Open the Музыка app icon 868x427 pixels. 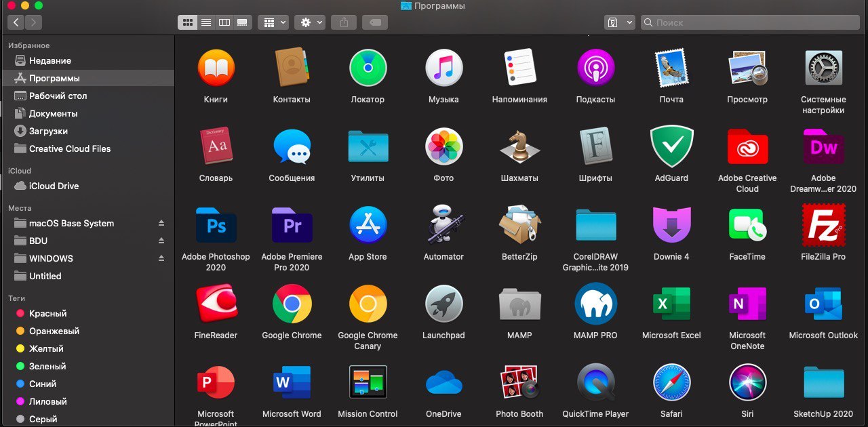443,68
